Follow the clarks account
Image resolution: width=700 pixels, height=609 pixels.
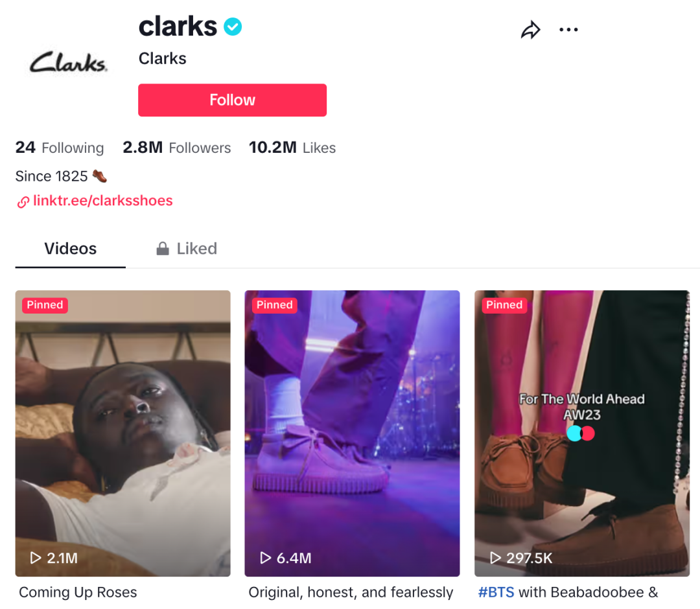[232, 100]
